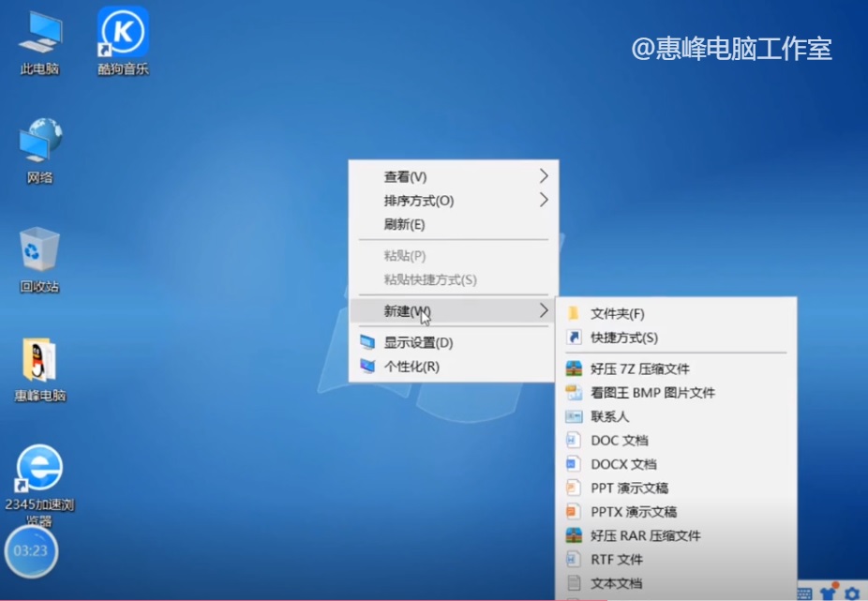Open This PC (此电脑)
868x601 pixels.
tap(38, 33)
